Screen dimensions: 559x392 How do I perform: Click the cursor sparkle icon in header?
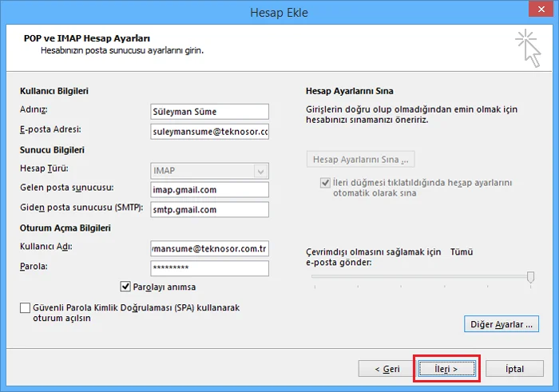click(528, 47)
